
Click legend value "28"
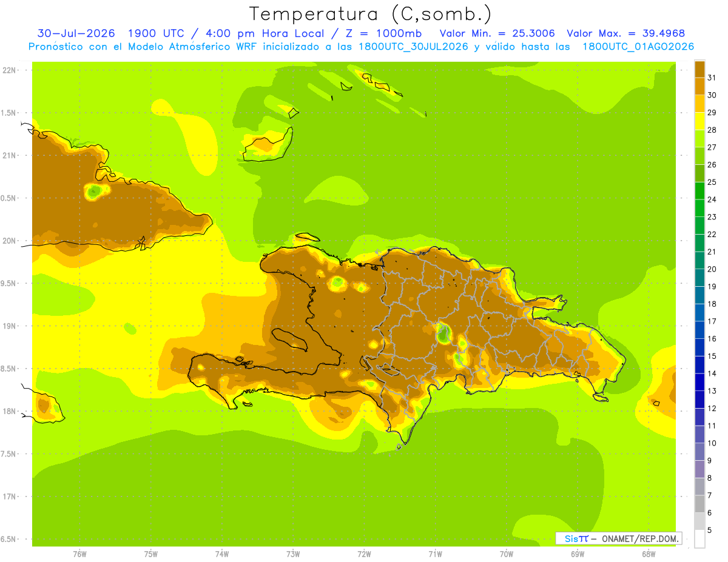(x=712, y=130)
